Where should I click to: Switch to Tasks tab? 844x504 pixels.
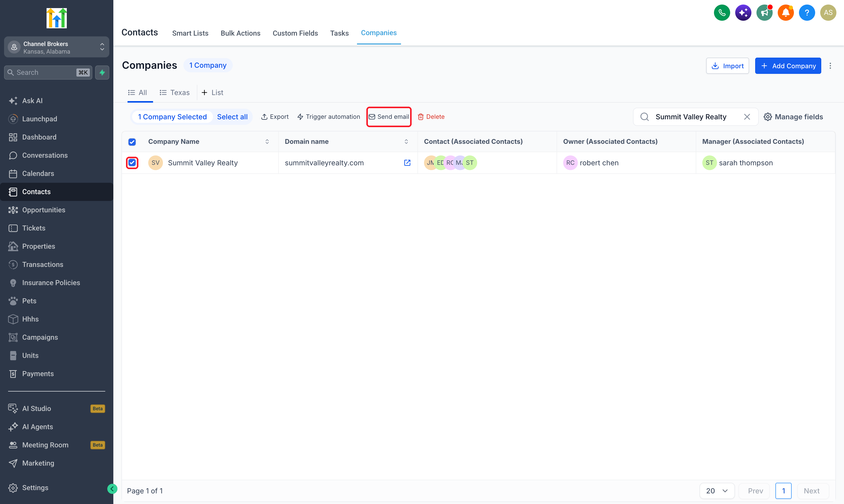pos(339,33)
